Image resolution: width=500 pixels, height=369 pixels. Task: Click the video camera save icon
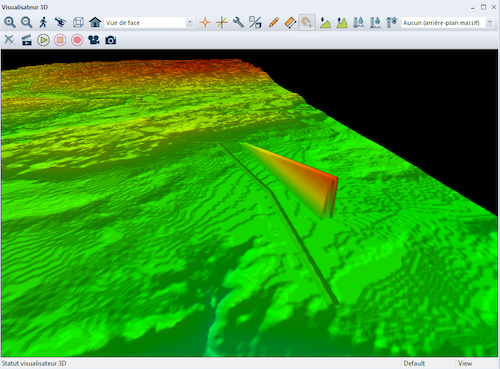pos(94,40)
